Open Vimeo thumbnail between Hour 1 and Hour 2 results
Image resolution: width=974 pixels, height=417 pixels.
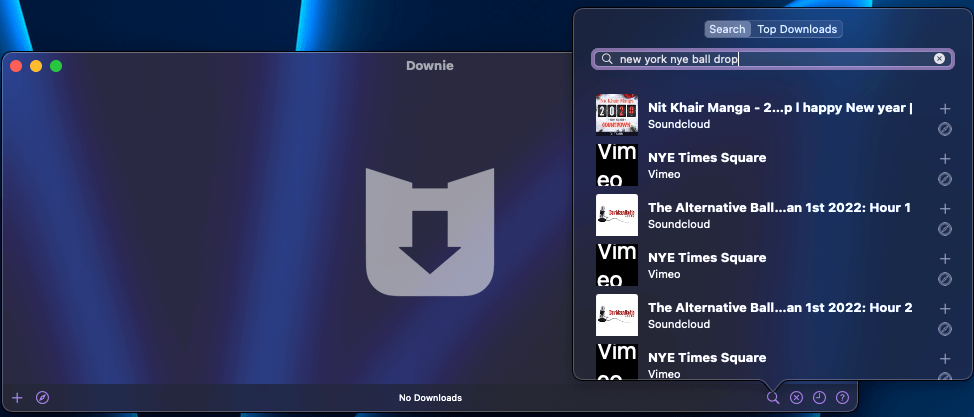pyautogui.click(x=617, y=265)
